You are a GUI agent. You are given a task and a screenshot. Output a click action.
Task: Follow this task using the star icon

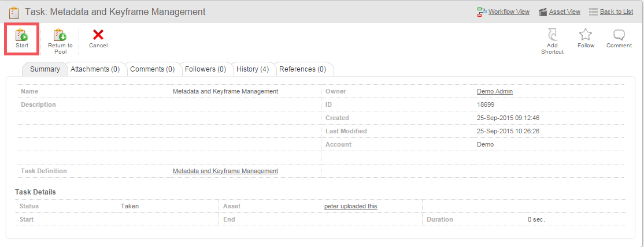click(586, 36)
